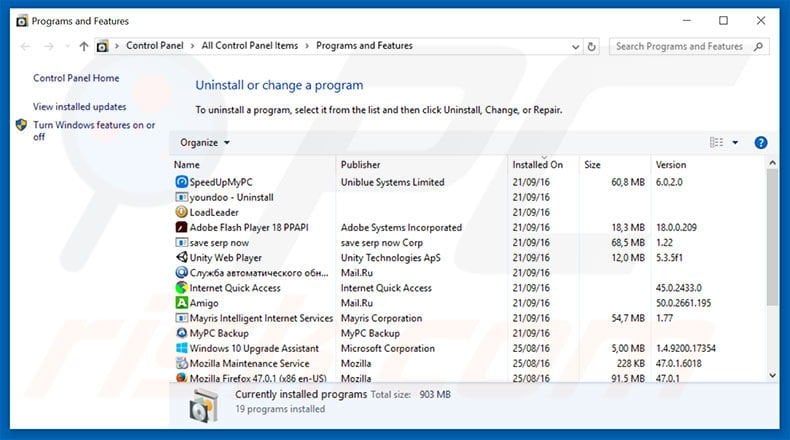
Task: Open Turn Windows features on or off
Action: (94, 131)
